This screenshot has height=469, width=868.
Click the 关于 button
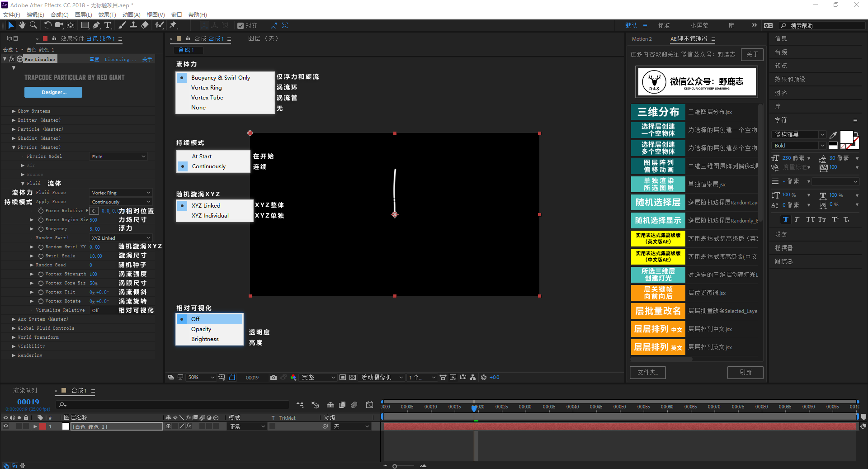(x=752, y=54)
